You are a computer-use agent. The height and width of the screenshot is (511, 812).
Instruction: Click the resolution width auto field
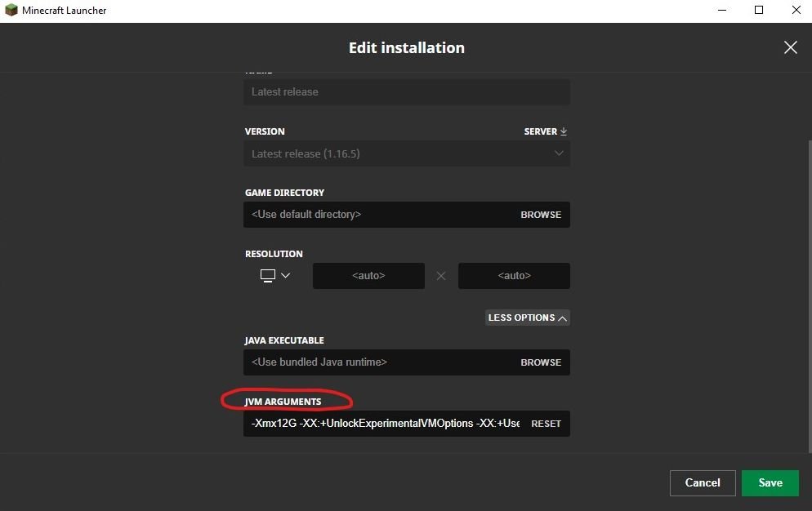(368, 275)
